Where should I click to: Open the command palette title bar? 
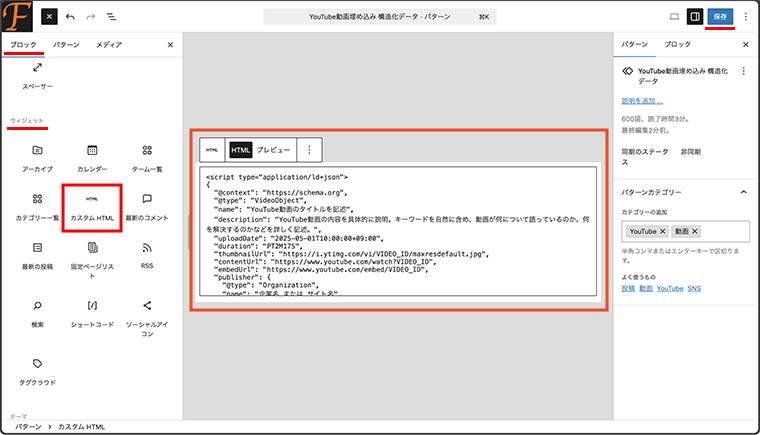point(380,16)
